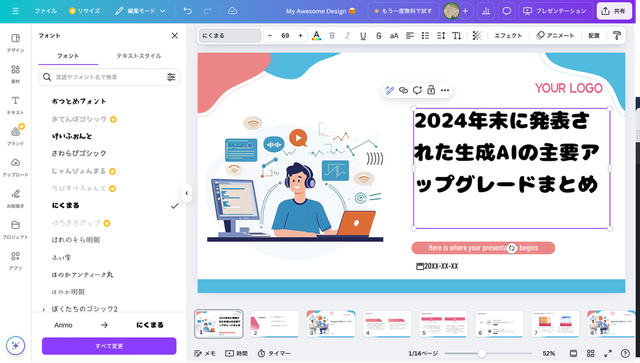Viewport: 640px width, 363px height.
Task: Start the プレゼンテーション presentation
Action: [555, 11]
